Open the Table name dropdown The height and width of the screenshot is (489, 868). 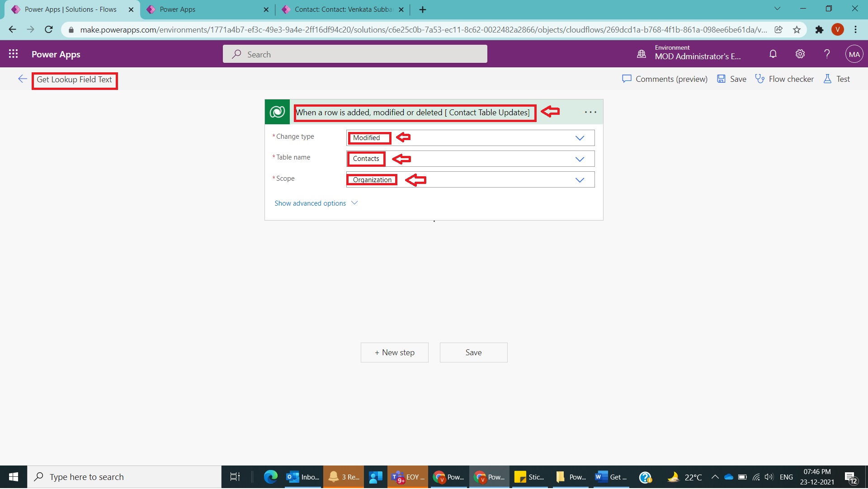(580, 159)
